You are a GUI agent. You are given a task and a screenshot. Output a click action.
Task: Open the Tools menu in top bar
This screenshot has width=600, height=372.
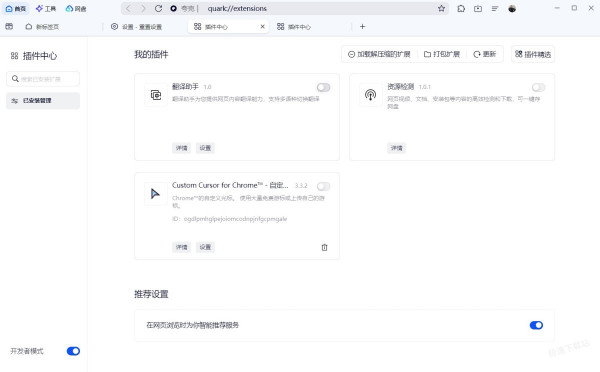[46, 8]
